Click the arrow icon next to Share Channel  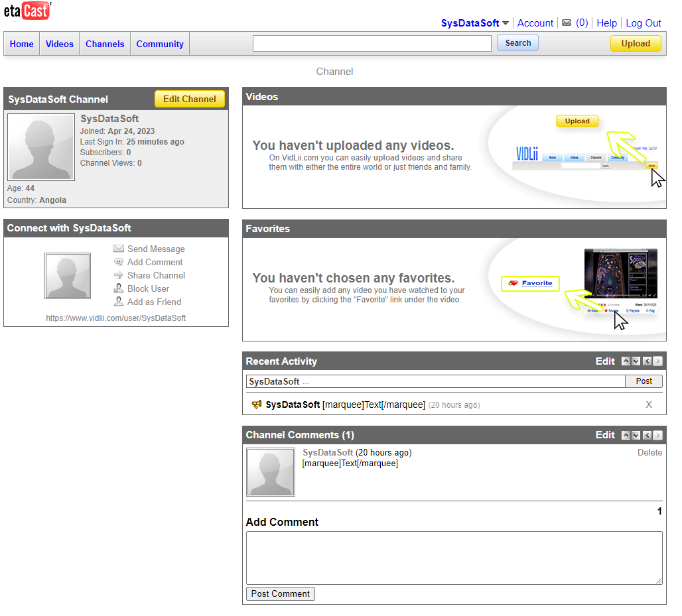click(119, 275)
